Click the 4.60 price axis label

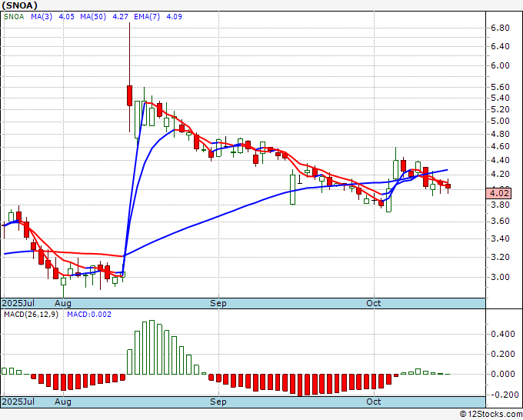501,147
